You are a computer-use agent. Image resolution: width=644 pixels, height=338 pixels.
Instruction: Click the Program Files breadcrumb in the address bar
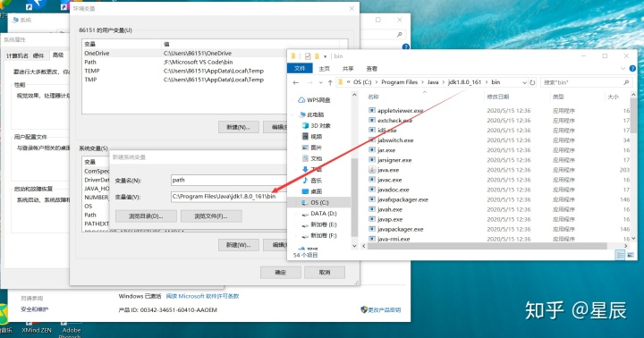tap(399, 82)
